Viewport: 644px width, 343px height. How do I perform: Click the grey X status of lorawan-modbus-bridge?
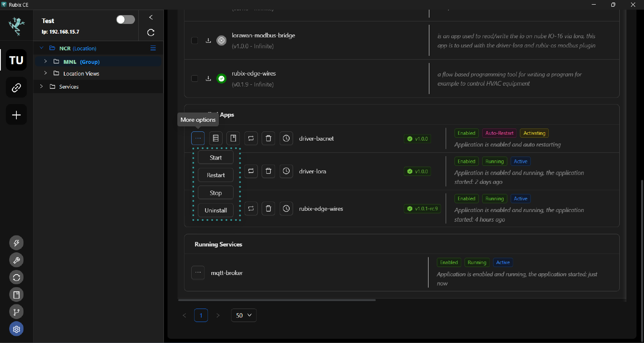pos(221,40)
